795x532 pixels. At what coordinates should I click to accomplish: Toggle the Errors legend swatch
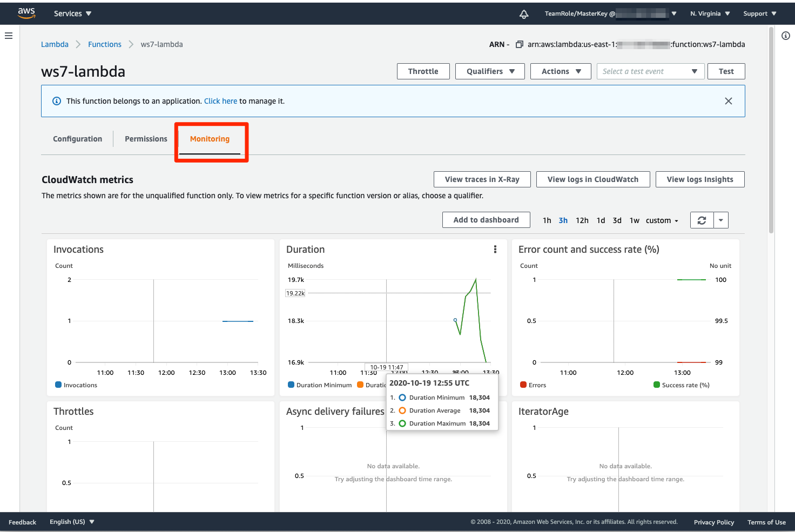(x=523, y=385)
